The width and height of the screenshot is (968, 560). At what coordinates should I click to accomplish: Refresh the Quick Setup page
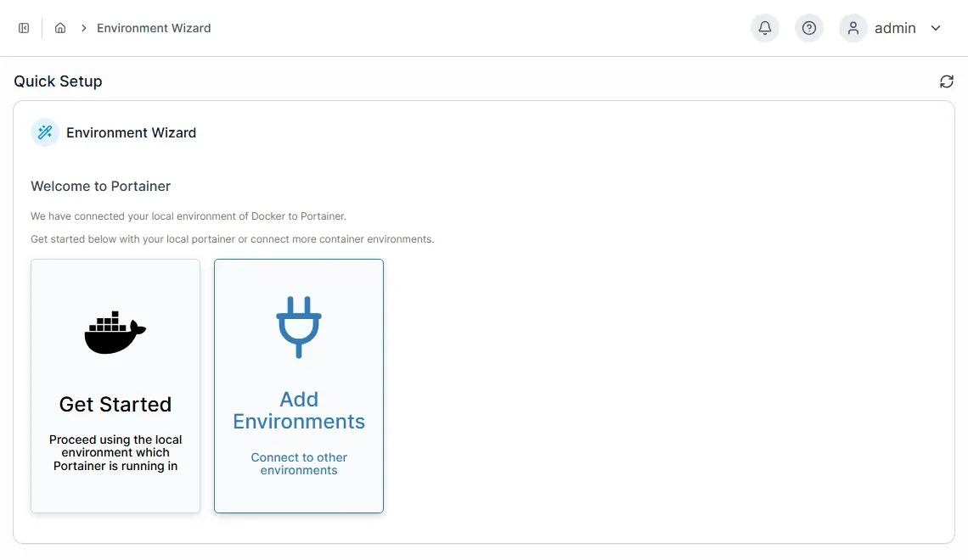[x=947, y=81]
